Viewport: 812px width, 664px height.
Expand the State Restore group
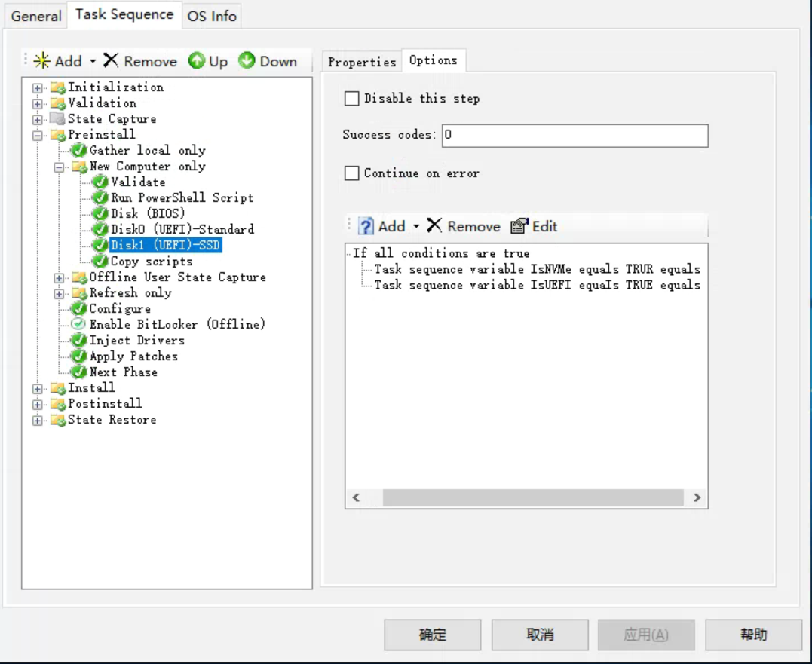37,421
